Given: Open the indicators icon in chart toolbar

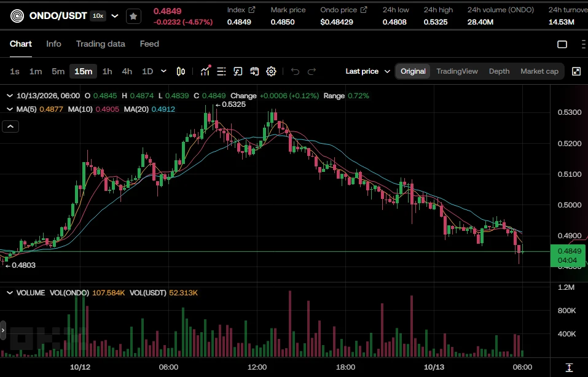Looking at the screenshot, I should click(205, 71).
